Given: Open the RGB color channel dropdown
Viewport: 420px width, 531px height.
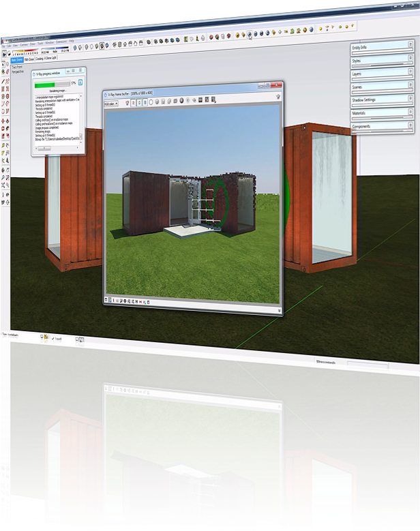Looking at the screenshot, I should [x=111, y=103].
